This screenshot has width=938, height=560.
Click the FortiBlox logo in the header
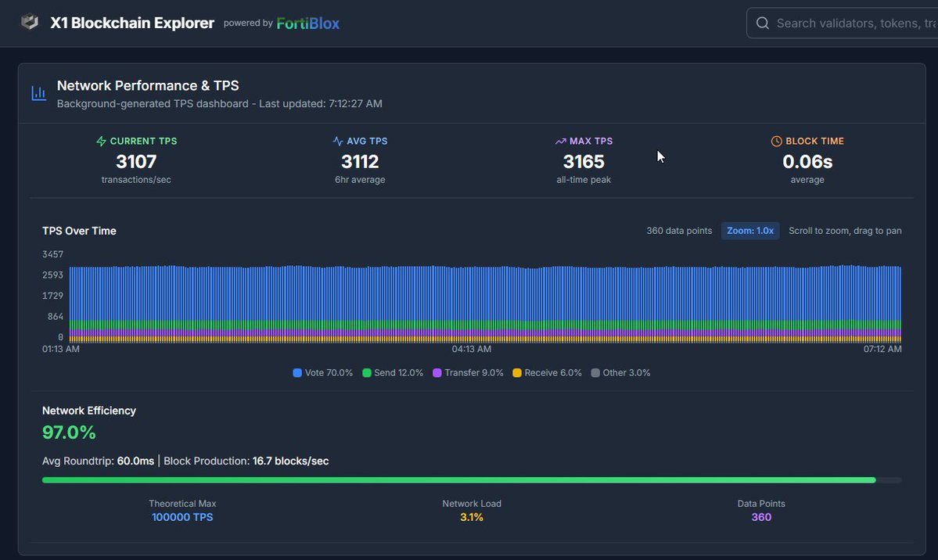click(x=307, y=23)
